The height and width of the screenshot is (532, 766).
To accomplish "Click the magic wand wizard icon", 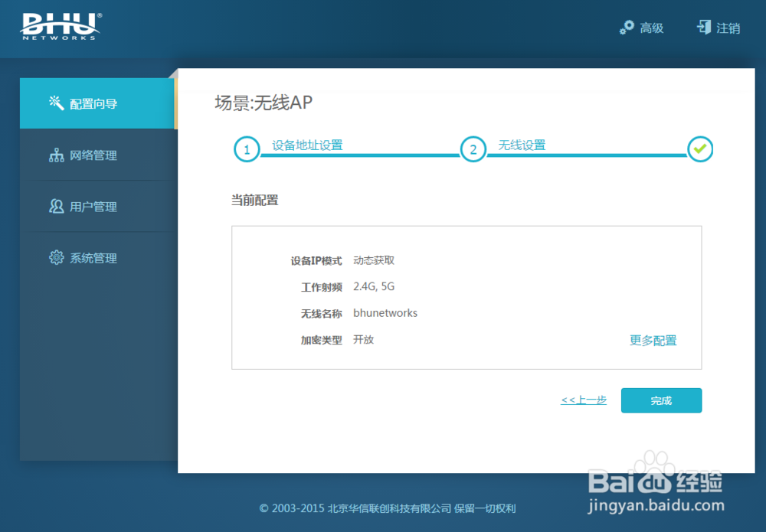I will (x=56, y=103).
